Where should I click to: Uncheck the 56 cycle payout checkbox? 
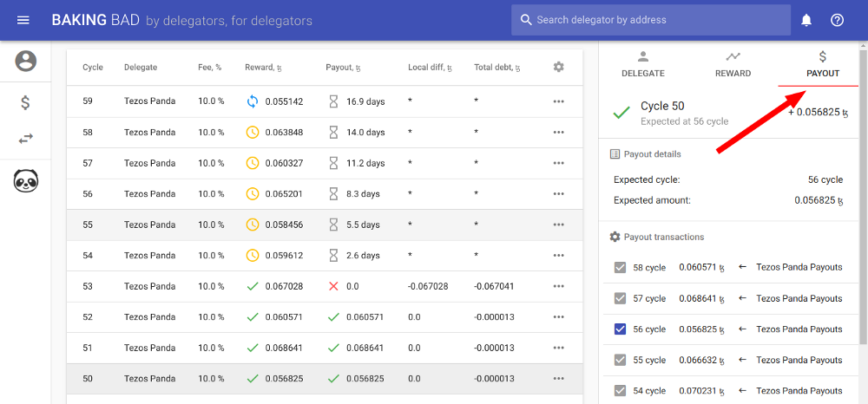click(x=620, y=329)
